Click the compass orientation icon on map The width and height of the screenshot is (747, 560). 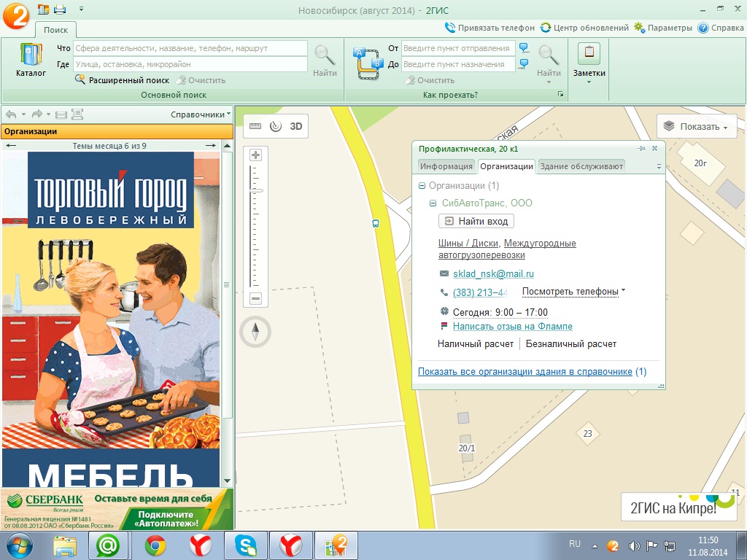click(x=255, y=332)
